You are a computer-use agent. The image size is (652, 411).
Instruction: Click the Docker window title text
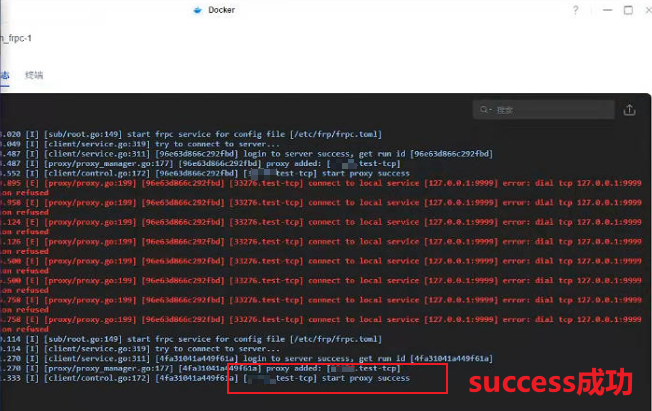coord(221,10)
